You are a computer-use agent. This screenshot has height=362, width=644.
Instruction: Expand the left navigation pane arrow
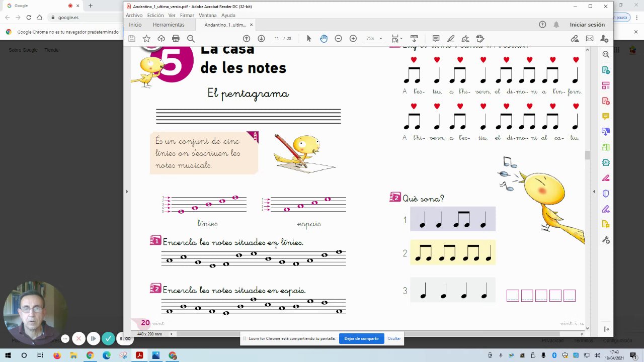click(x=127, y=192)
